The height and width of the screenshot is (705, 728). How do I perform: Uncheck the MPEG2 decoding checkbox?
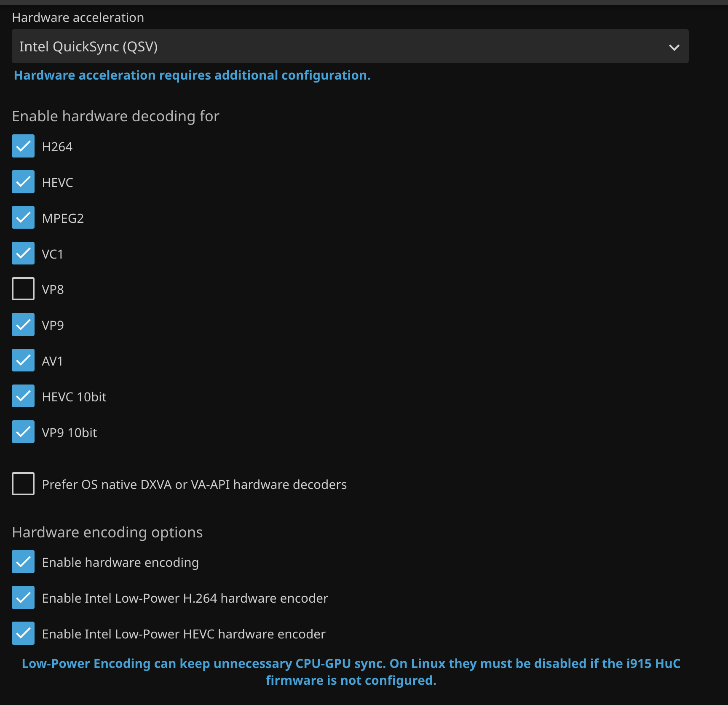point(23,218)
